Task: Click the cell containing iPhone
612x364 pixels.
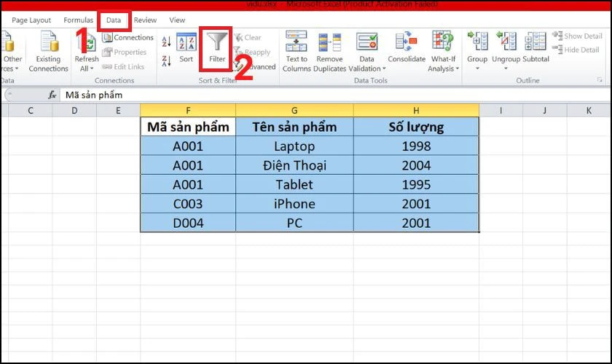Action: point(294,204)
